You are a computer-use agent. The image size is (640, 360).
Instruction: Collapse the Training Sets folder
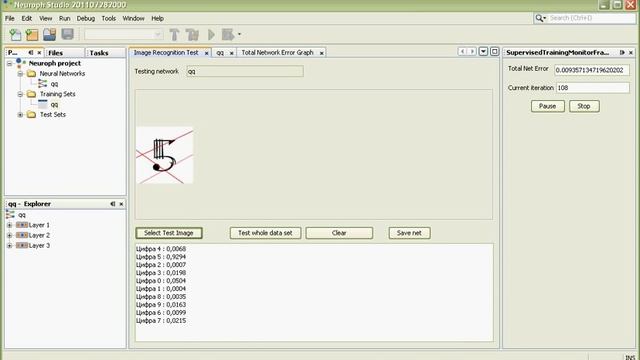(20, 94)
